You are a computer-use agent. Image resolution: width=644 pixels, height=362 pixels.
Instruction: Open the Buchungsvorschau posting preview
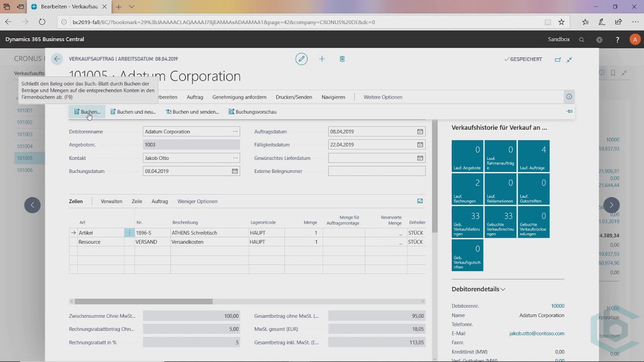253,112
